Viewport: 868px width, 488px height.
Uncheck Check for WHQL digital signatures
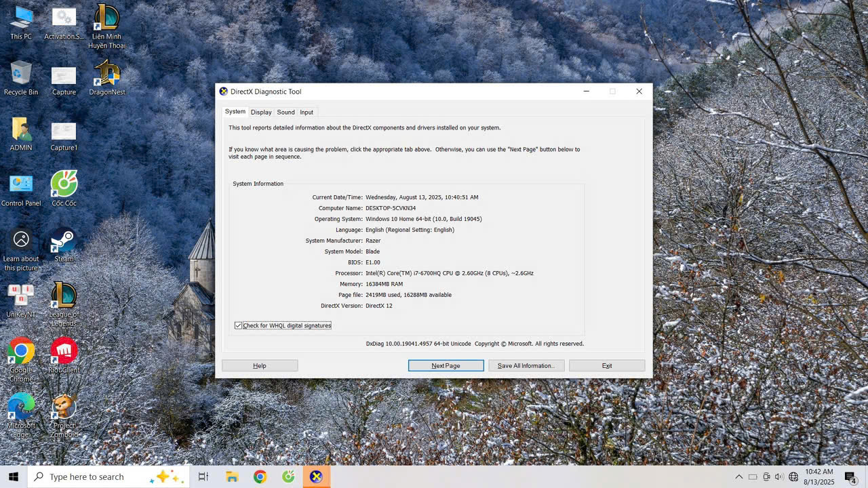tap(239, 325)
